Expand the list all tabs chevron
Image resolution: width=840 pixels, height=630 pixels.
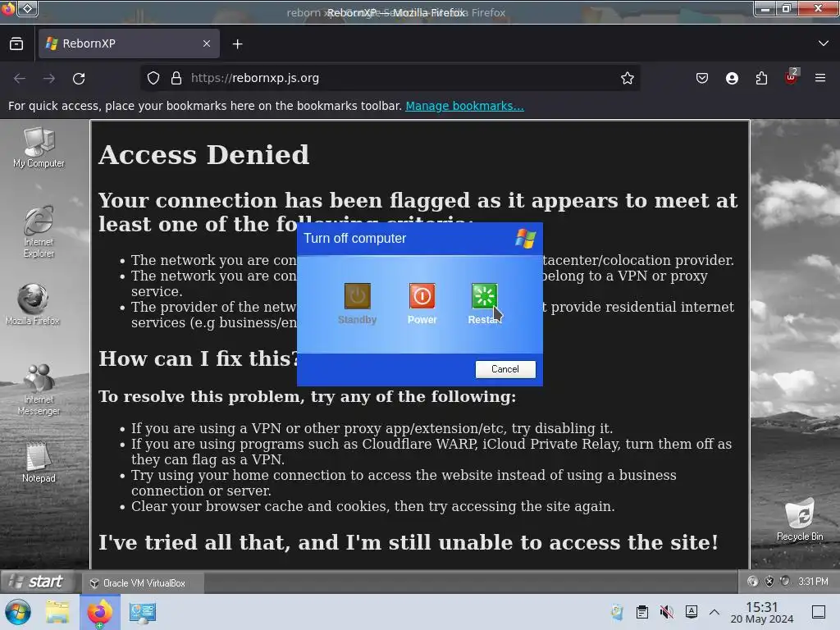coord(824,43)
